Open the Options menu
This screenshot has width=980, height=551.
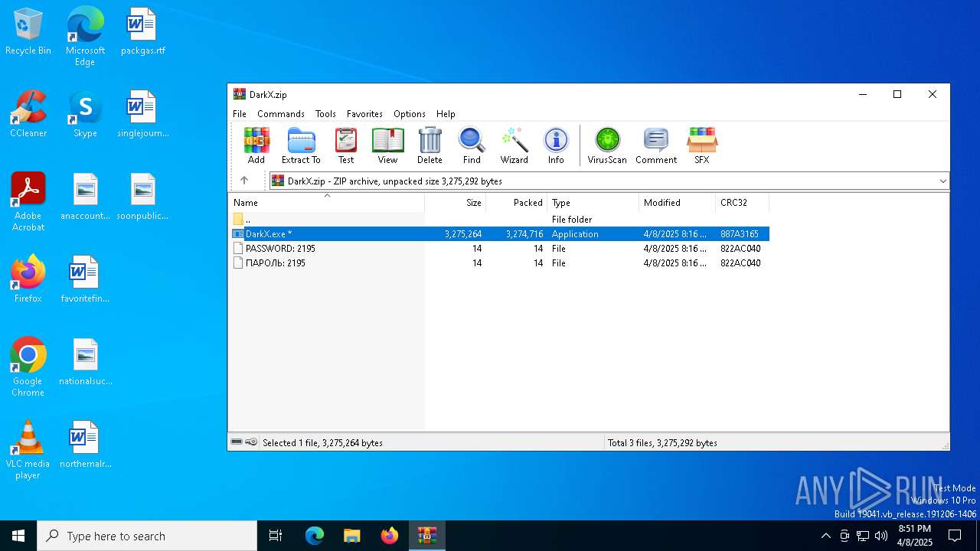[410, 114]
